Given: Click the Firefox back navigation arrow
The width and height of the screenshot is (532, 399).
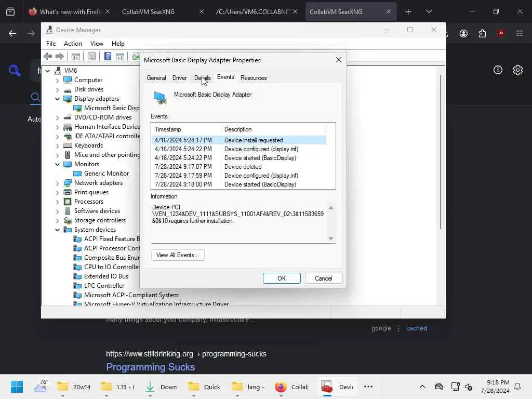Looking at the screenshot, I should (12, 33).
